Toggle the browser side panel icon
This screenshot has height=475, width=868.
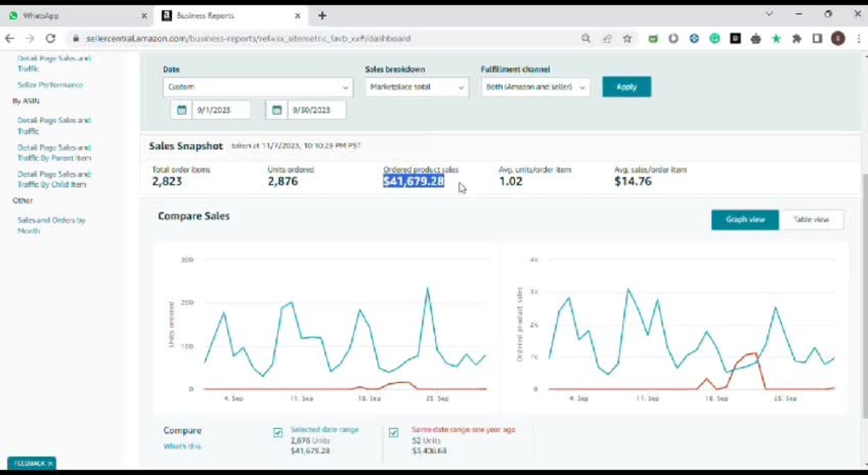(817, 38)
